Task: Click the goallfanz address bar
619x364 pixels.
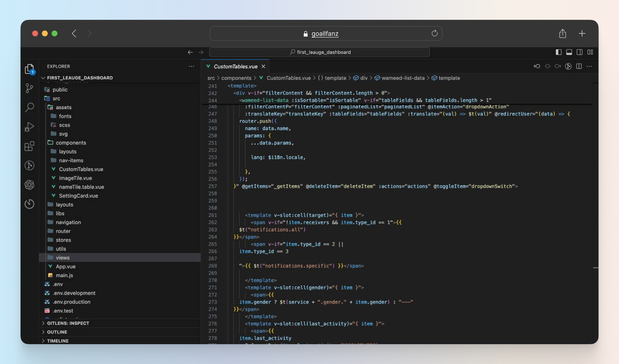Action: [x=326, y=33]
